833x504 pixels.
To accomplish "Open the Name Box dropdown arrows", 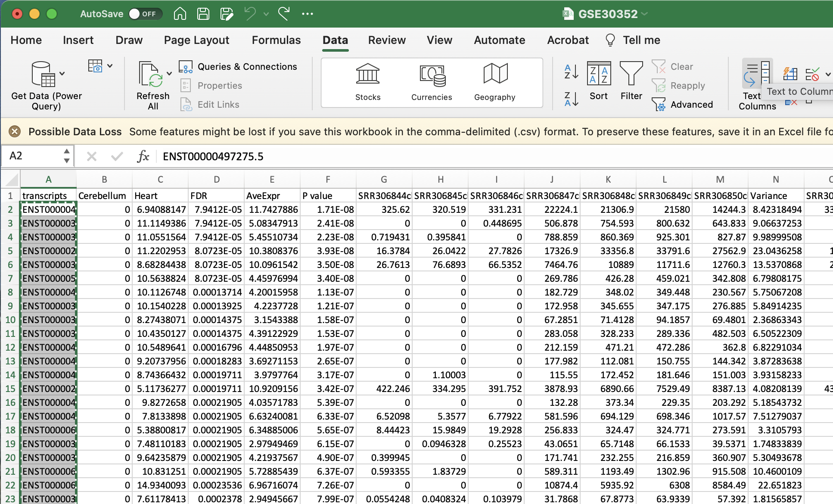I will (66, 156).
